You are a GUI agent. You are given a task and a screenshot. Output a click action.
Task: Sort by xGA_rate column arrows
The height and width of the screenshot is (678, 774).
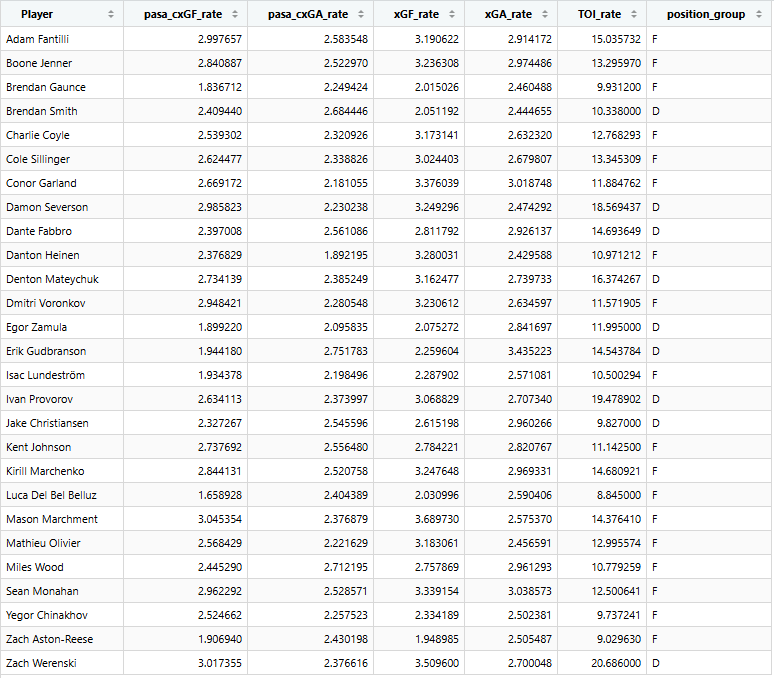[x=545, y=14]
